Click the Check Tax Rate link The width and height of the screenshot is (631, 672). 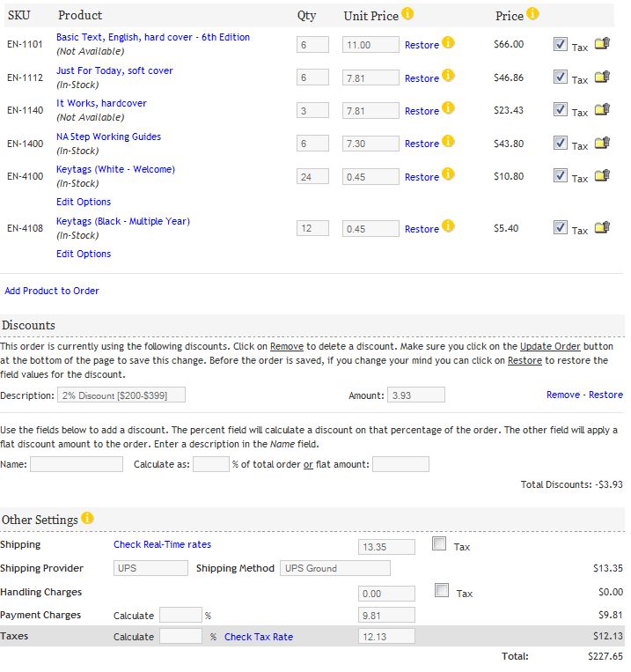(x=259, y=637)
